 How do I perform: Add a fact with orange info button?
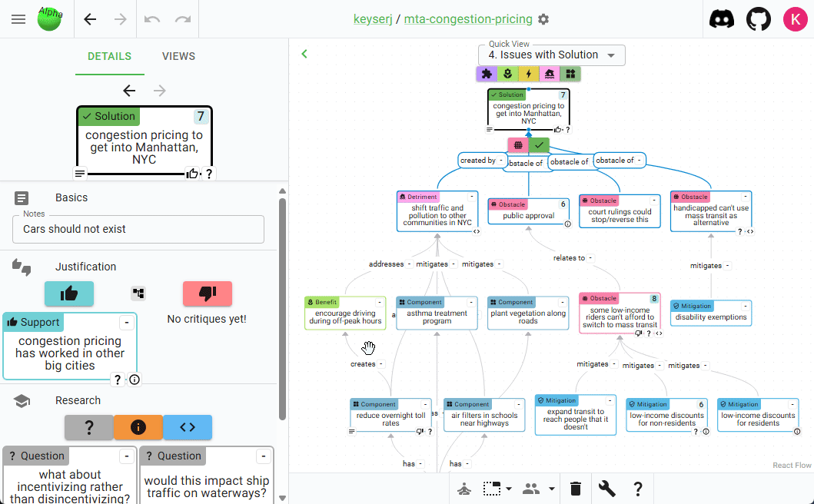[138, 427]
